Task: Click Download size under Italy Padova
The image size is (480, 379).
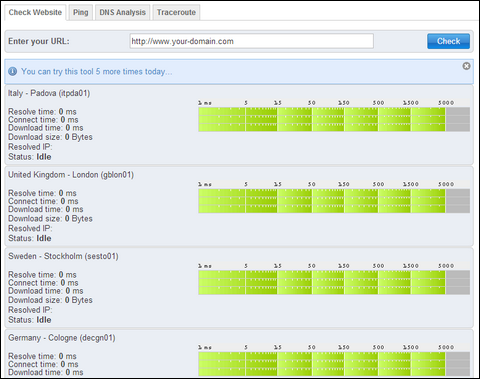Action: [50, 137]
